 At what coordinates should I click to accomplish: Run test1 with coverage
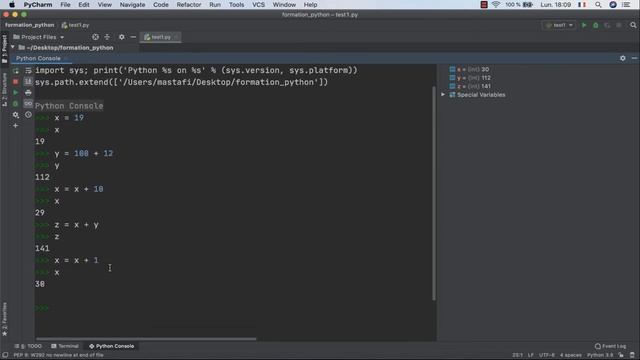[607, 25]
